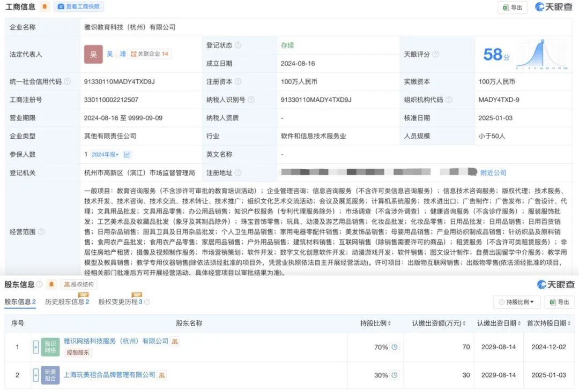Open 雅识网络科技服务（杭州）有限公司 link

tap(116, 341)
